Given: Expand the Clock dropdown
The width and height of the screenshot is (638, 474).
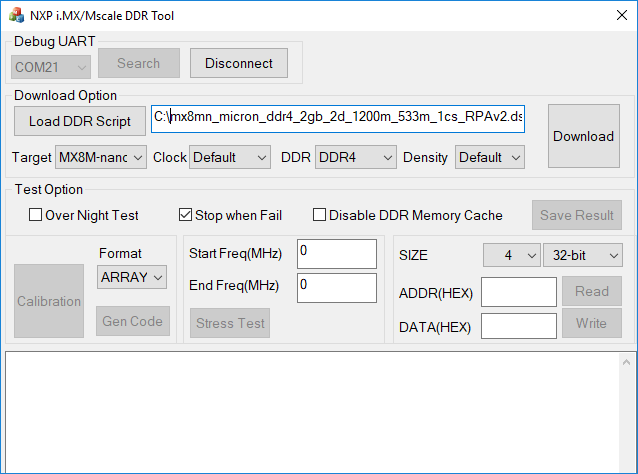Looking at the screenshot, I should click(230, 157).
